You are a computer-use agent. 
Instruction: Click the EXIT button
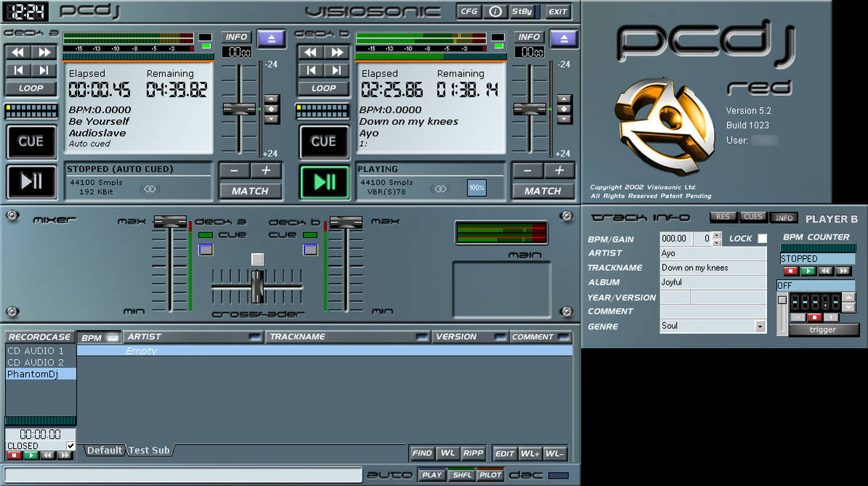(x=557, y=12)
